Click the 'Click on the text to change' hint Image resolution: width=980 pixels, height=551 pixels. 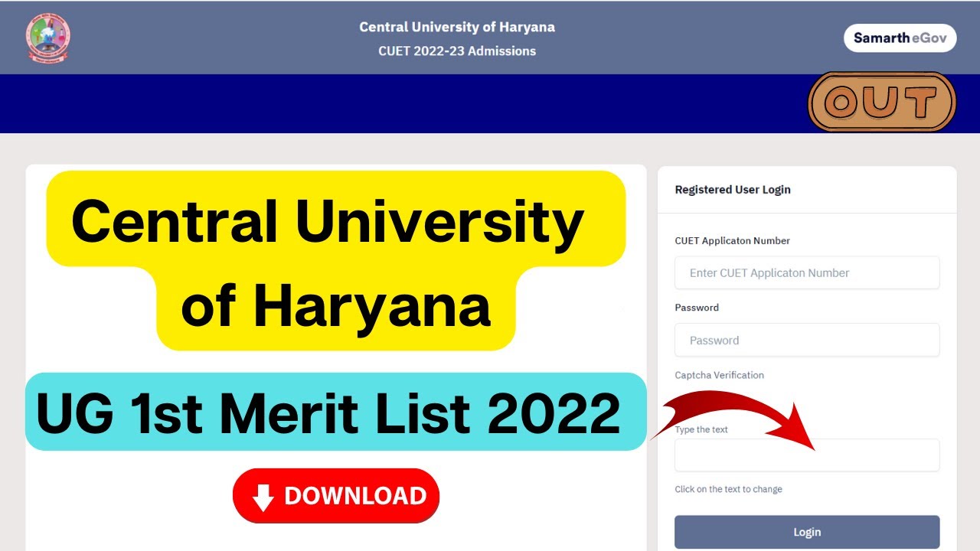click(x=728, y=489)
